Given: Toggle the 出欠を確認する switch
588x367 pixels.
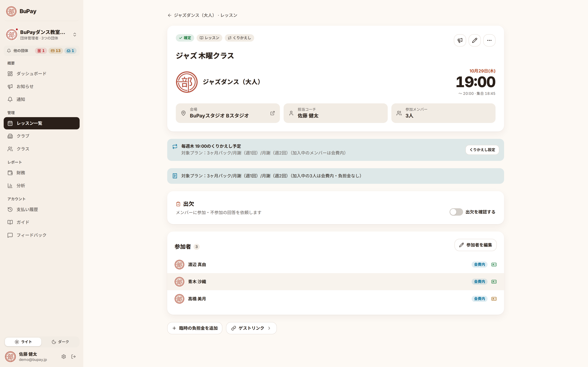Looking at the screenshot, I should [x=456, y=212].
